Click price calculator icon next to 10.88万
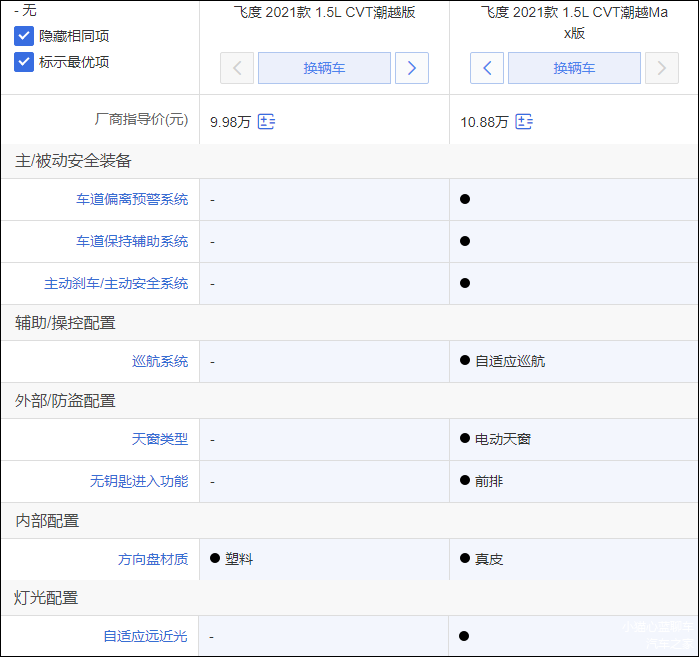The height and width of the screenshot is (657, 699). coord(524,122)
